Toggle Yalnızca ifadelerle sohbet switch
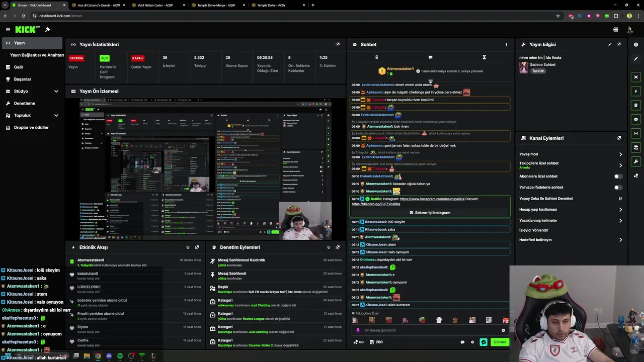The height and width of the screenshot is (362, 644). point(618,188)
